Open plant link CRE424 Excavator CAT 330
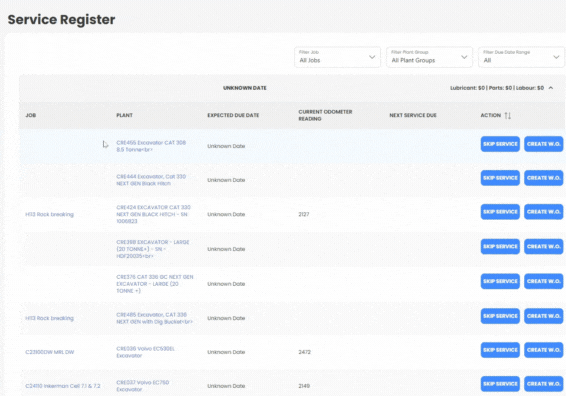Screen dimensions: 566x396 (x=153, y=214)
